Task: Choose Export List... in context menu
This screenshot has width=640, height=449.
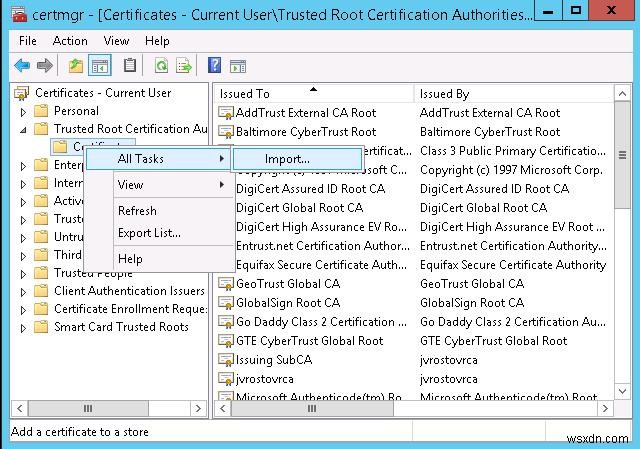Action: 159,233
